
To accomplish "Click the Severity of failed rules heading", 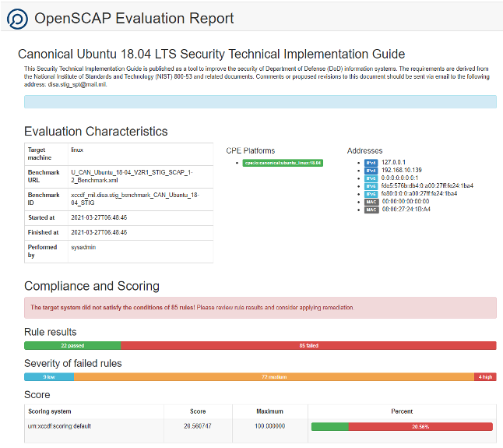I will point(73,363).
